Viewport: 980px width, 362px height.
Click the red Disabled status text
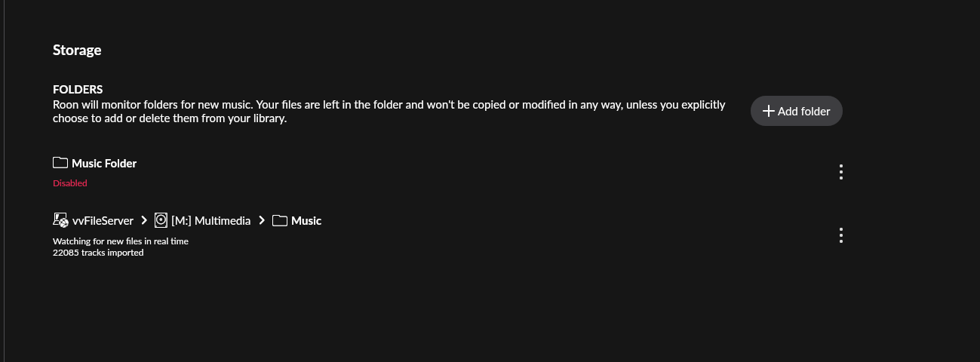pyautogui.click(x=70, y=183)
